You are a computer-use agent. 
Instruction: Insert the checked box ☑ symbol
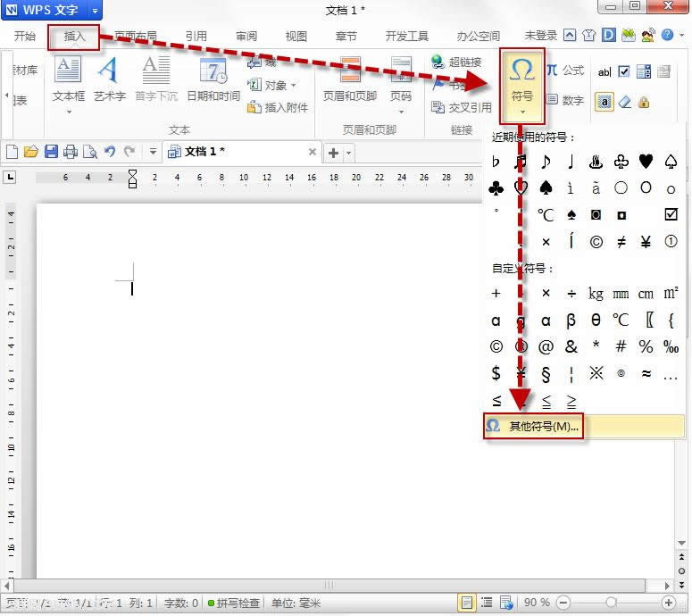(x=671, y=215)
